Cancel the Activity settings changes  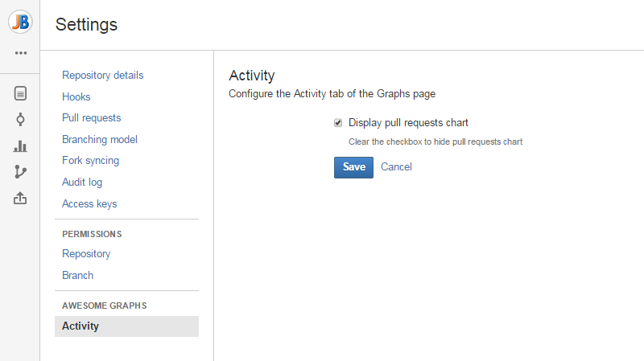[x=396, y=167]
